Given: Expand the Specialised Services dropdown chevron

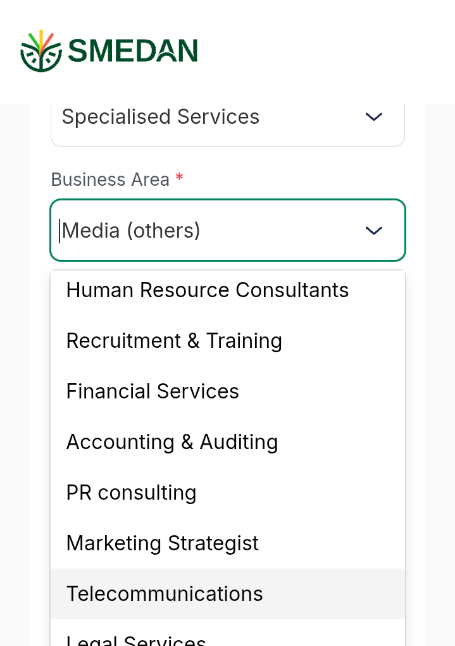Looking at the screenshot, I should coord(374,117).
